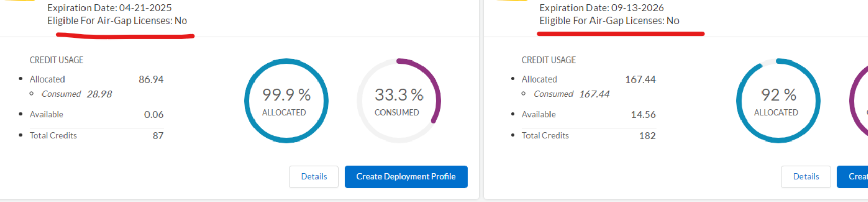Click the Expiration Date 09-13-2026 text
This screenshot has width=868, height=202.
point(601,8)
